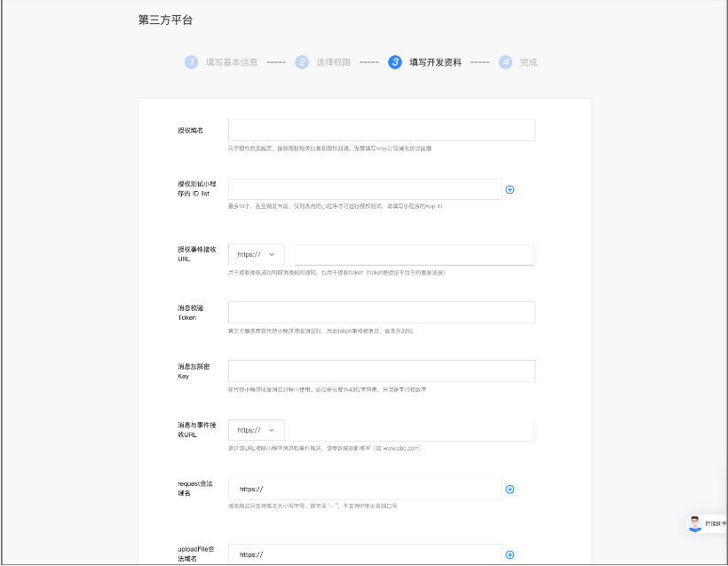This screenshot has width=728, height=566.
Task: Click the 授权事件接收URL text field
Action: coord(413,255)
